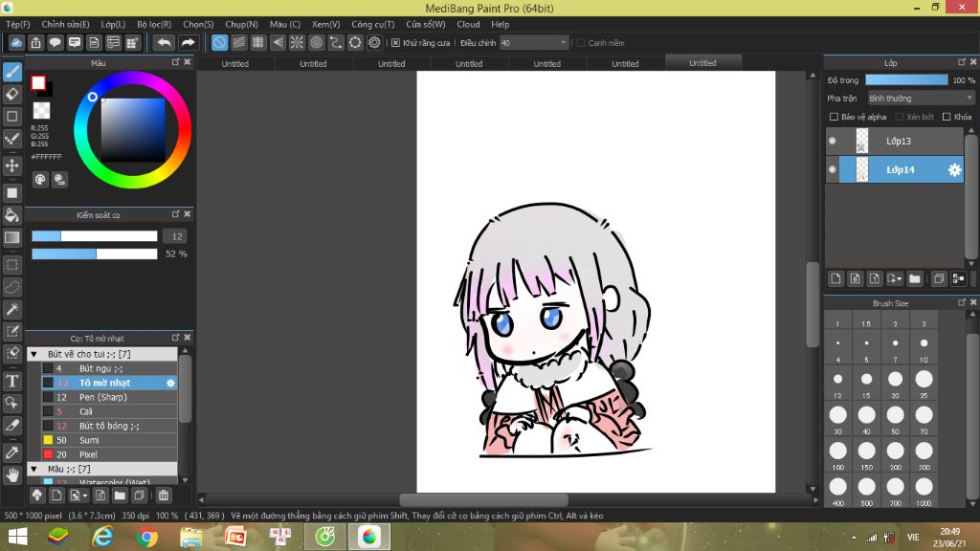Image resolution: width=980 pixels, height=551 pixels.
Task: Select the Lớp13 layer
Action: point(895,142)
